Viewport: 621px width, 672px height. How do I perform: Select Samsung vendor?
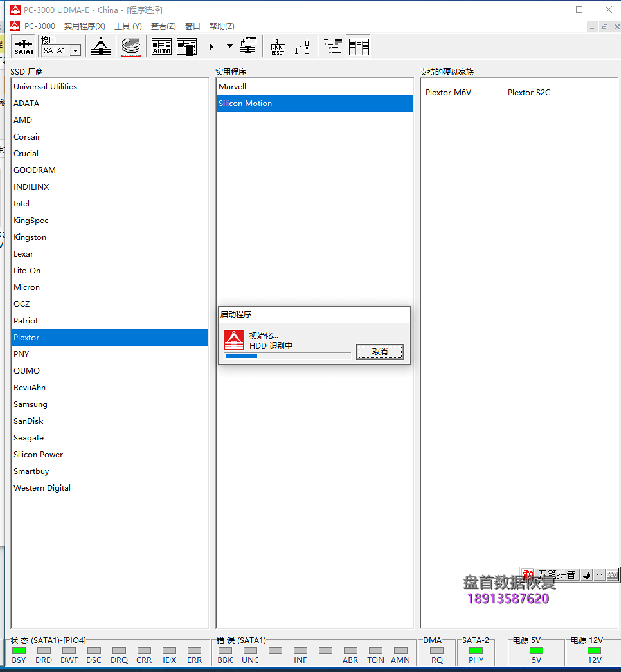(x=110, y=404)
